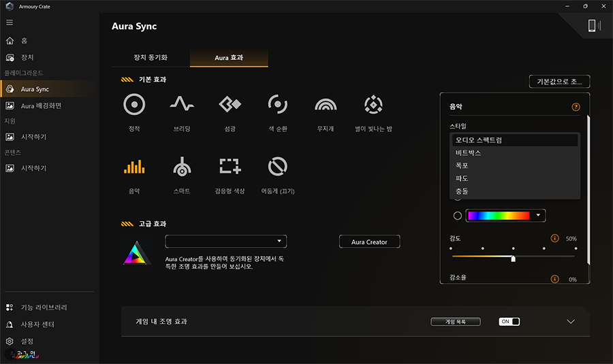This screenshot has width=613, height=364.
Task: Select the 색 순환 color cycle icon
Action: click(278, 104)
